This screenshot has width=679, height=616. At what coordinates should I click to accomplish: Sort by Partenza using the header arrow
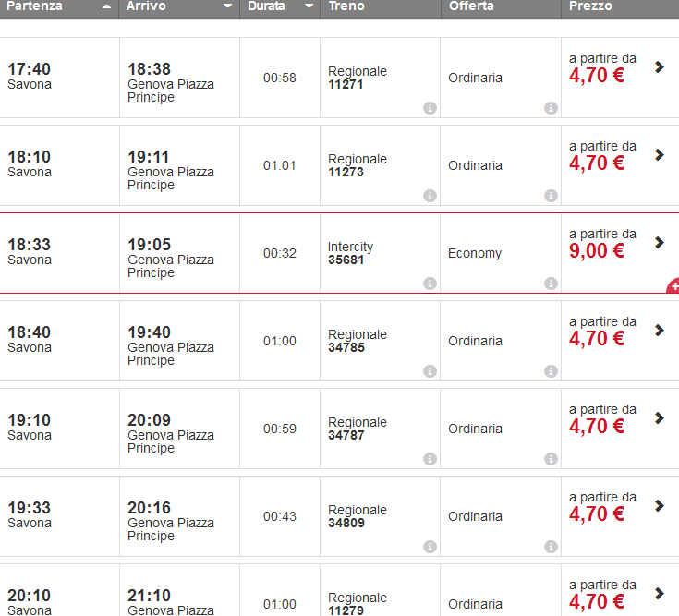pos(107,6)
